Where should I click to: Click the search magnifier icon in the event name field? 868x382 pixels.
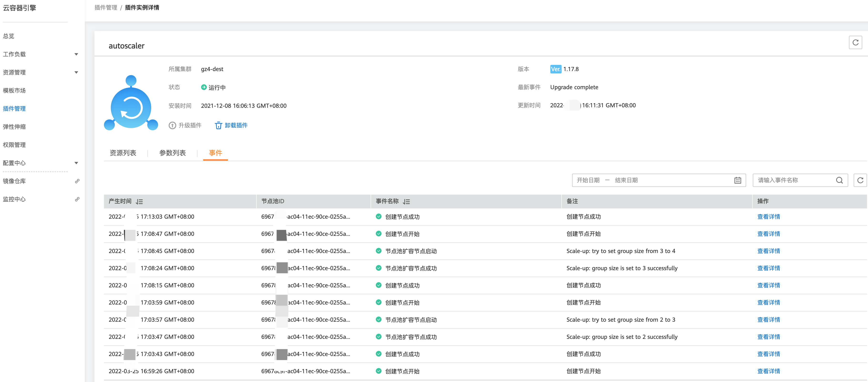tap(839, 180)
